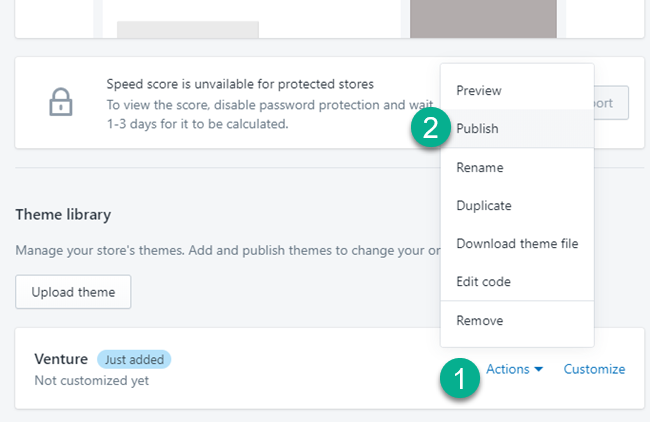Click the partially hidden report button

click(611, 103)
